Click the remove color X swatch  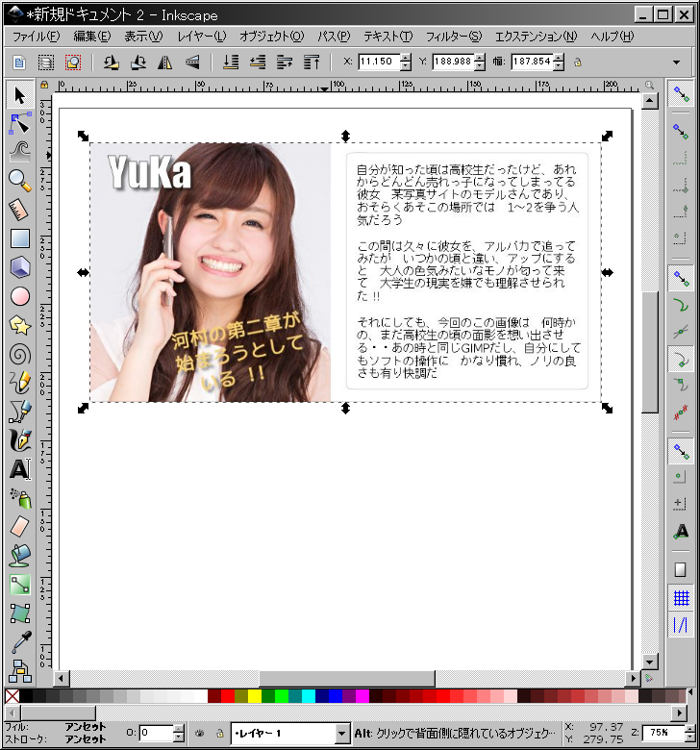pyautogui.click(x=12, y=696)
